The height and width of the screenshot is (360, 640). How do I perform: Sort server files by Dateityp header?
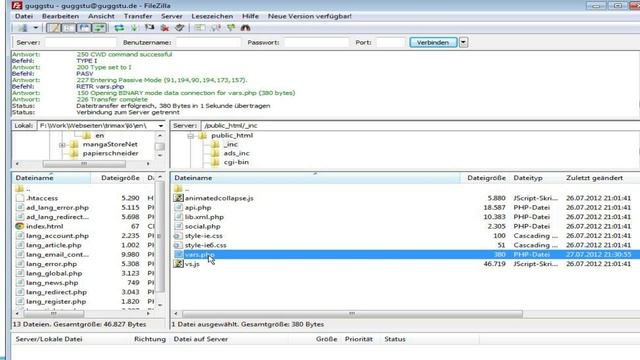coord(535,178)
